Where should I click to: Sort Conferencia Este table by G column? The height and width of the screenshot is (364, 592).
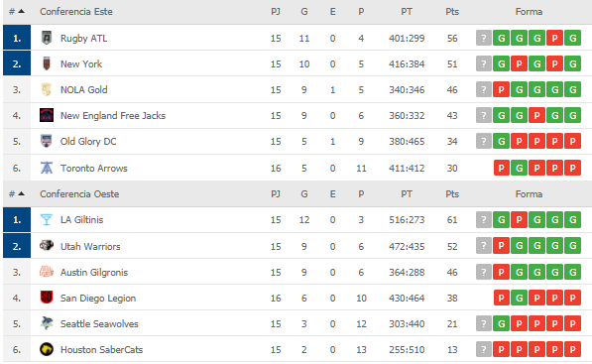click(x=303, y=12)
